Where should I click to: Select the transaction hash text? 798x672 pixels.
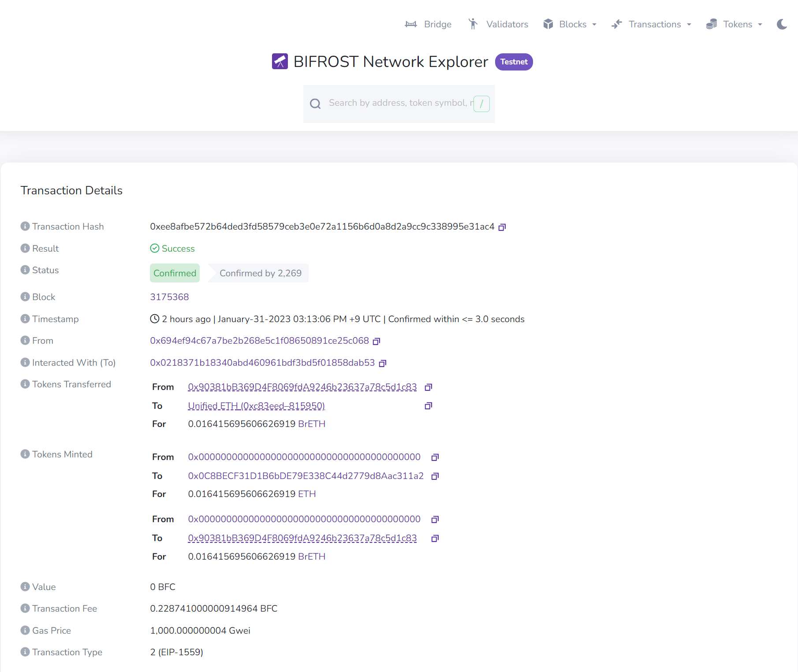pos(322,226)
